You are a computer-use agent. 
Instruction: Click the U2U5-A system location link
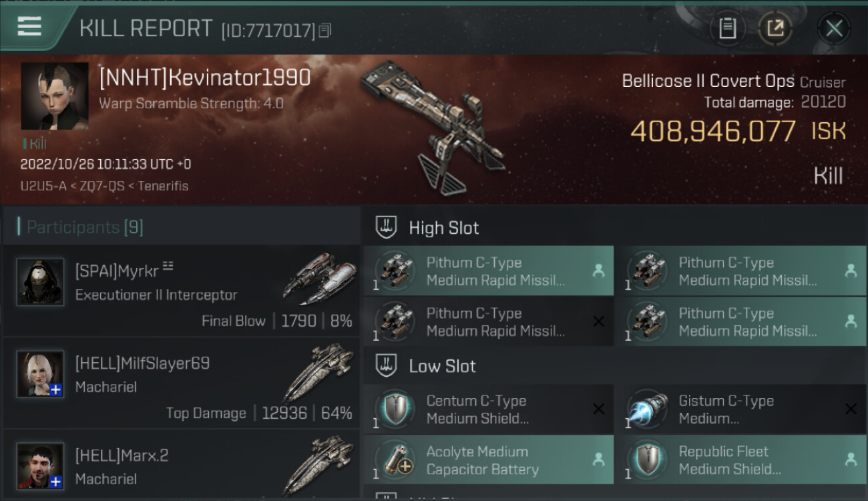pos(43,186)
